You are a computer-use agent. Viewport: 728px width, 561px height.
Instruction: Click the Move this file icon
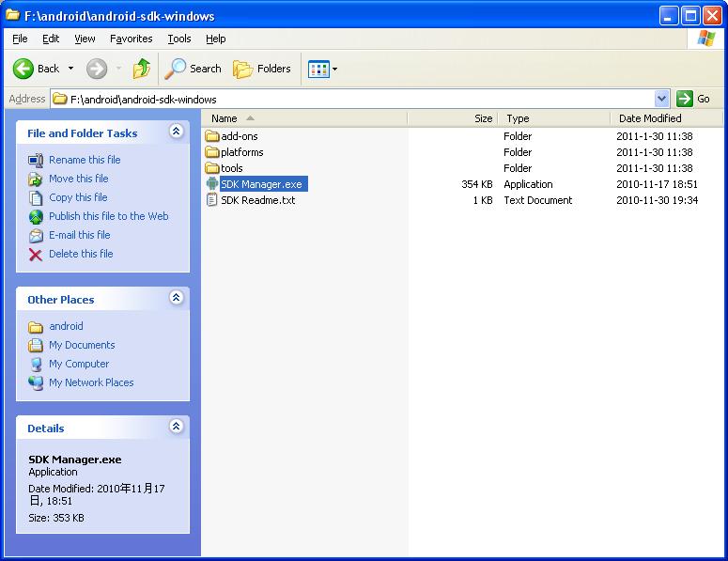[36, 179]
